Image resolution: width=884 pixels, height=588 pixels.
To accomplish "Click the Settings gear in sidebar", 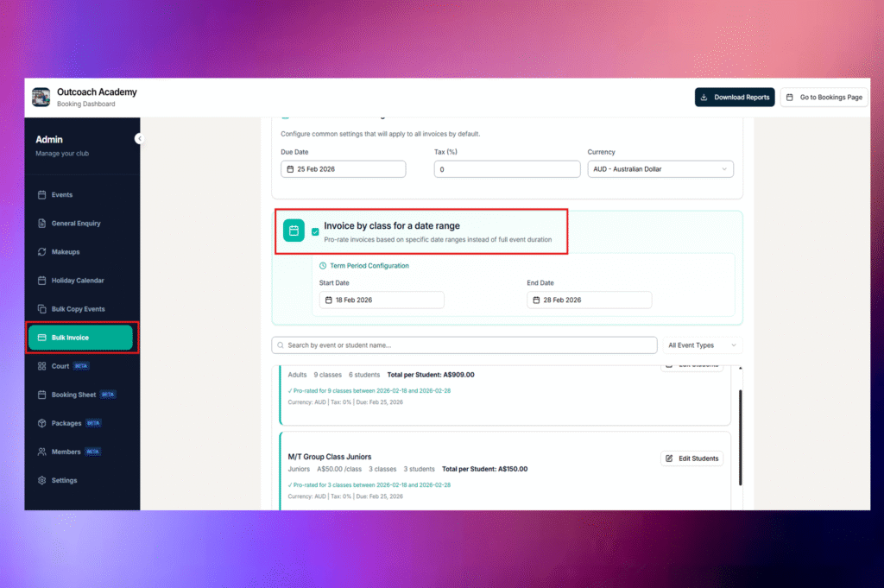I will pyautogui.click(x=41, y=480).
